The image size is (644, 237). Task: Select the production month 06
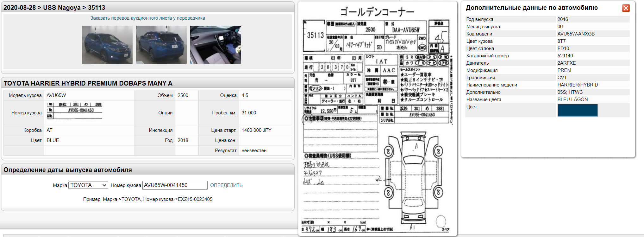(x=560, y=27)
